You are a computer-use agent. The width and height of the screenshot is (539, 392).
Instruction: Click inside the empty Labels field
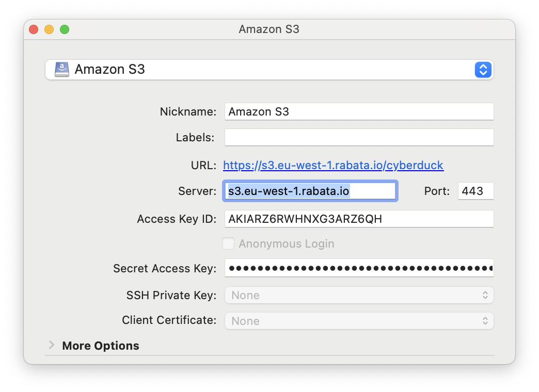click(x=359, y=137)
